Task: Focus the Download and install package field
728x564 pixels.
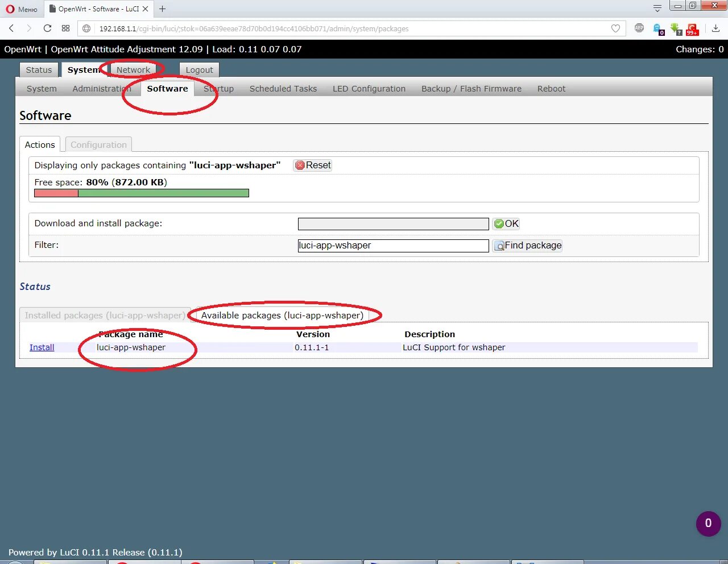Action: click(x=393, y=224)
